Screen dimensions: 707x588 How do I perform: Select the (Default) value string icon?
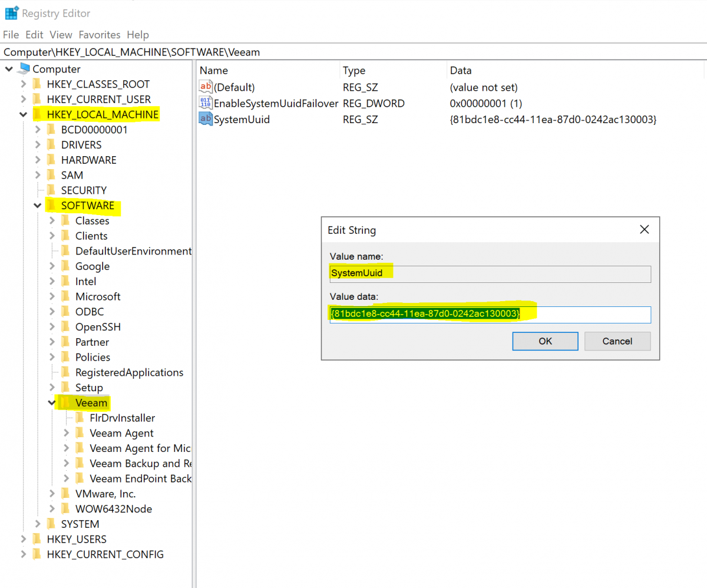pos(206,87)
